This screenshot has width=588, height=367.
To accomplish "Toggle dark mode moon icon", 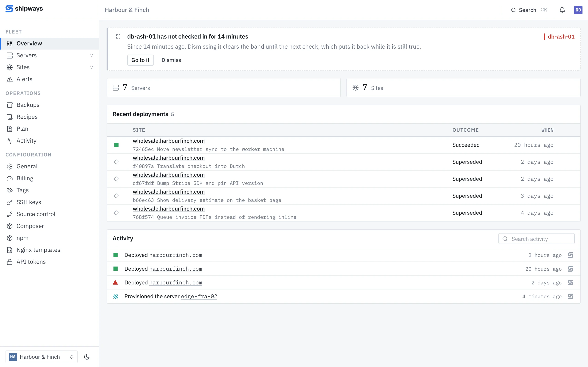I will point(87,357).
